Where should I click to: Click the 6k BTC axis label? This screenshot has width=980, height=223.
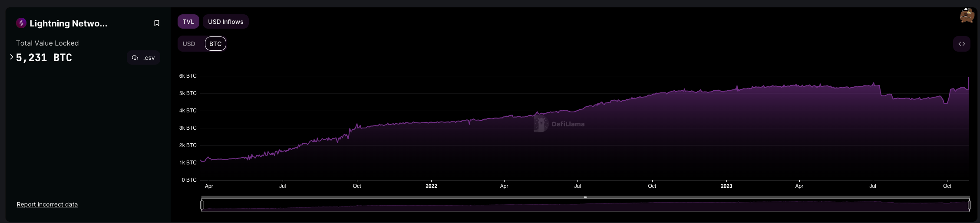(x=188, y=76)
